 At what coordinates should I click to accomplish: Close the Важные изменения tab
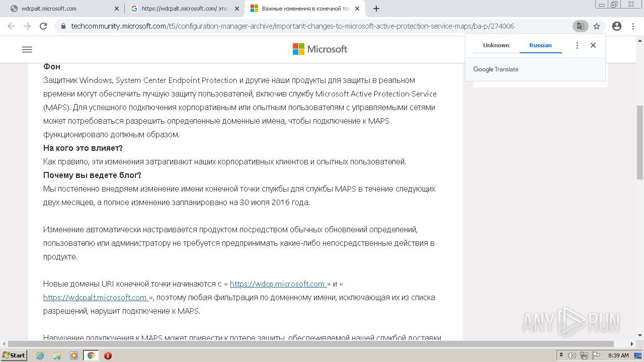(x=357, y=9)
